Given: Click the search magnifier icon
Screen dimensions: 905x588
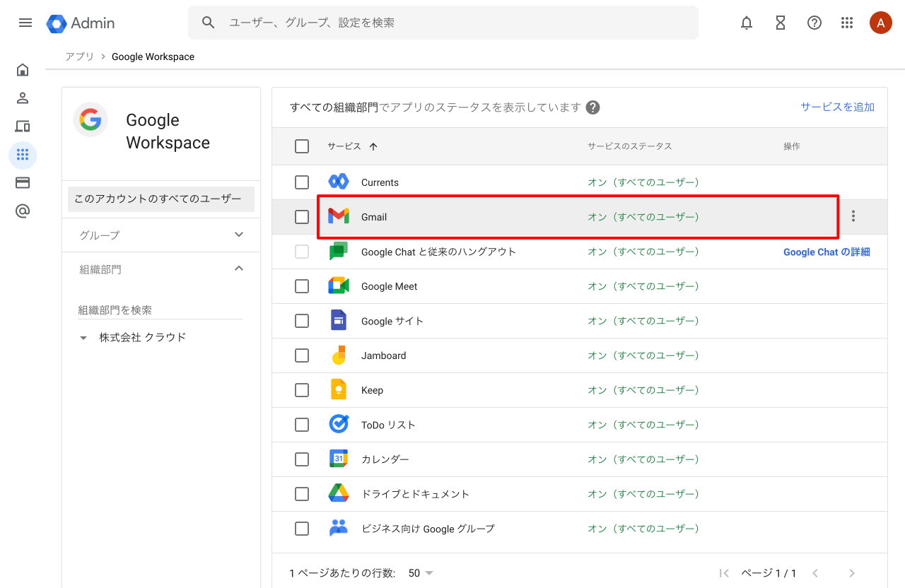Looking at the screenshot, I should (x=208, y=23).
